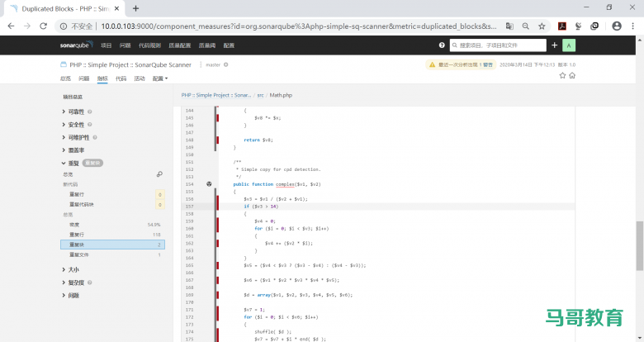
Task: Click the 1 警告 link in analysis notice
Action: [485, 64]
